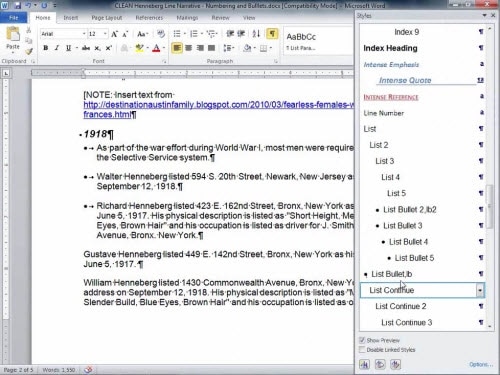Center the paragraph text

189,48
